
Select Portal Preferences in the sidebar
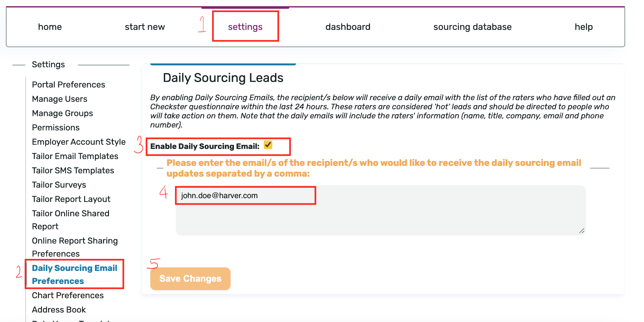pyautogui.click(x=69, y=85)
